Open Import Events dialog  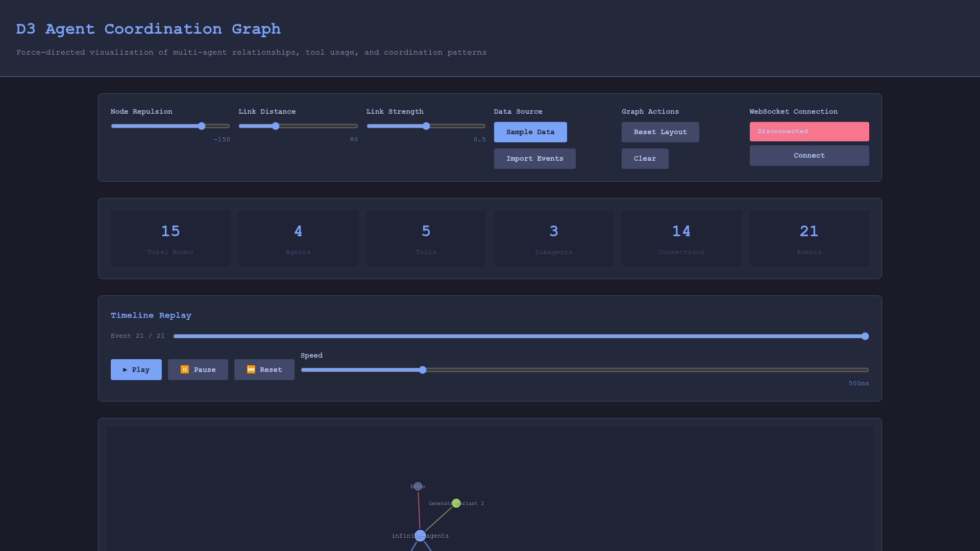click(x=534, y=158)
